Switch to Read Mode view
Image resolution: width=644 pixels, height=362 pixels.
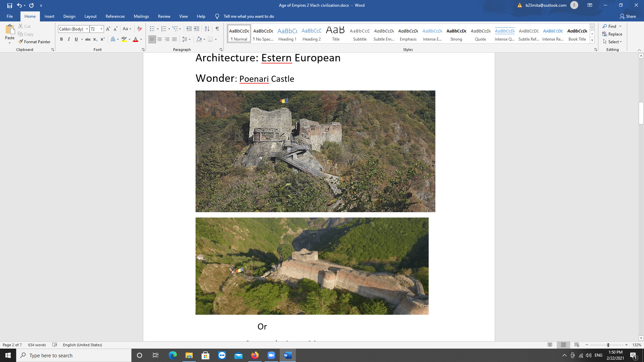(550, 345)
